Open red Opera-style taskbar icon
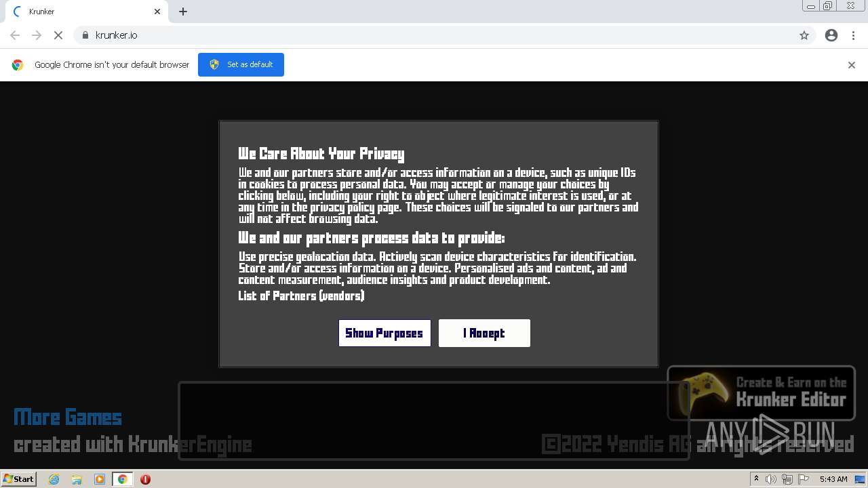The image size is (868, 488). coord(145,479)
